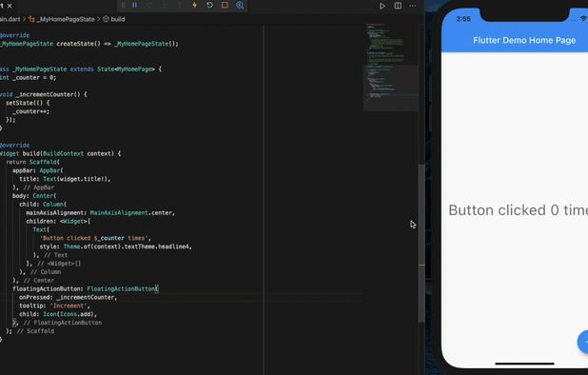Tap the floating add button in simulator
The image size is (588, 375).
click(x=583, y=342)
